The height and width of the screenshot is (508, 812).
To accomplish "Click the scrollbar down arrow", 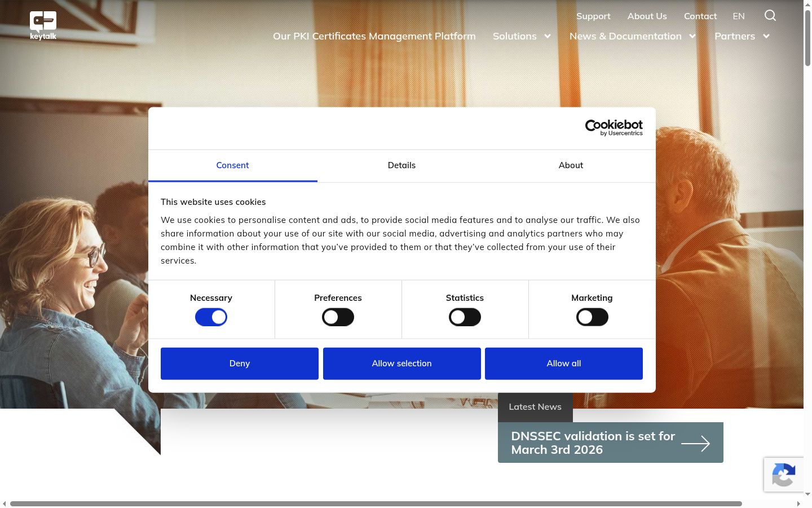I will [807, 494].
